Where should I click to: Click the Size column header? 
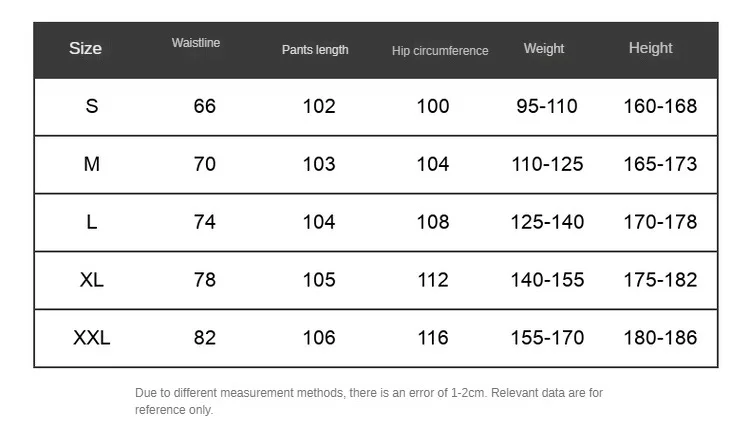[x=85, y=48]
